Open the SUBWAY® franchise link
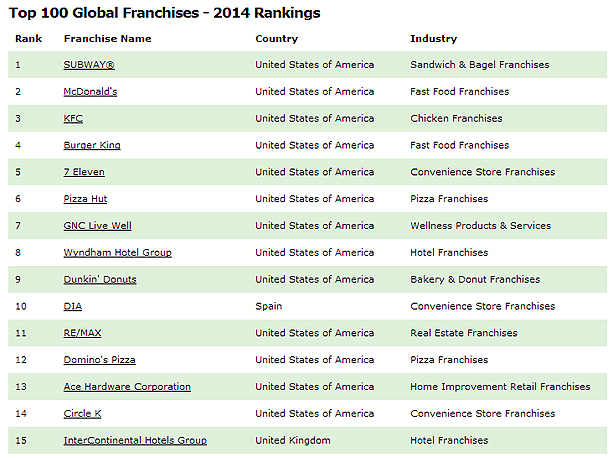The height and width of the screenshot is (458, 616). [x=88, y=65]
